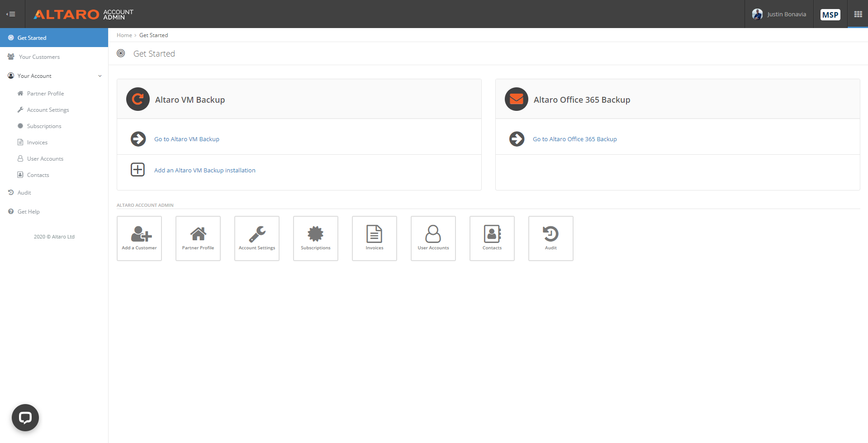The height and width of the screenshot is (443, 868).
Task: Follow the Go to Altaro VM Backup link
Action: (186, 139)
